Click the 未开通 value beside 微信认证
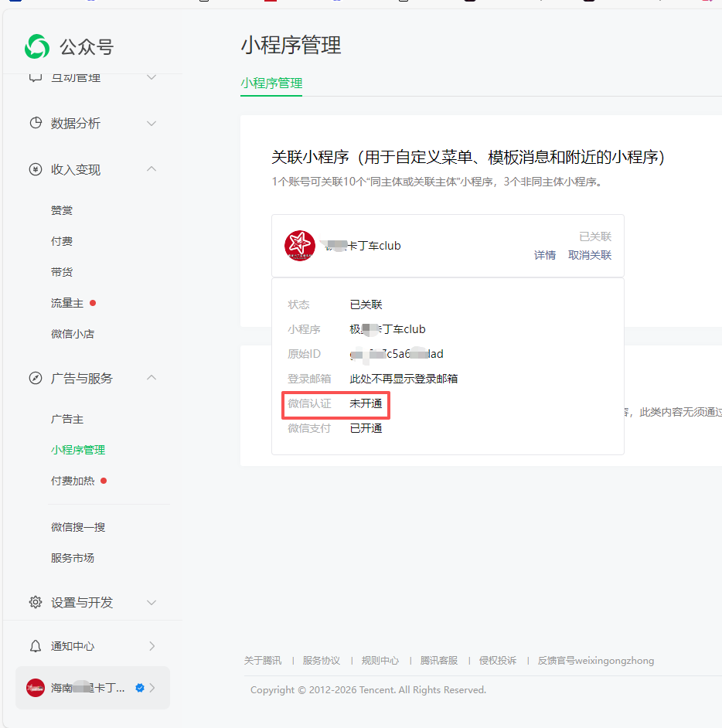The width and height of the screenshot is (722, 728). point(366,403)
